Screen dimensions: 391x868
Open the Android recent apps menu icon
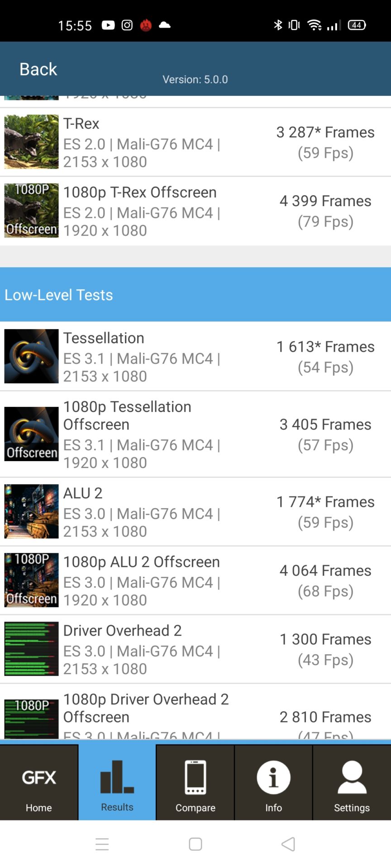click(x=102, y=844)
